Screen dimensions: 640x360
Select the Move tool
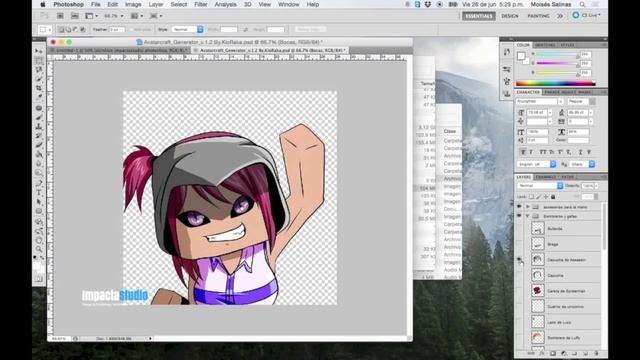pos(39,51)
